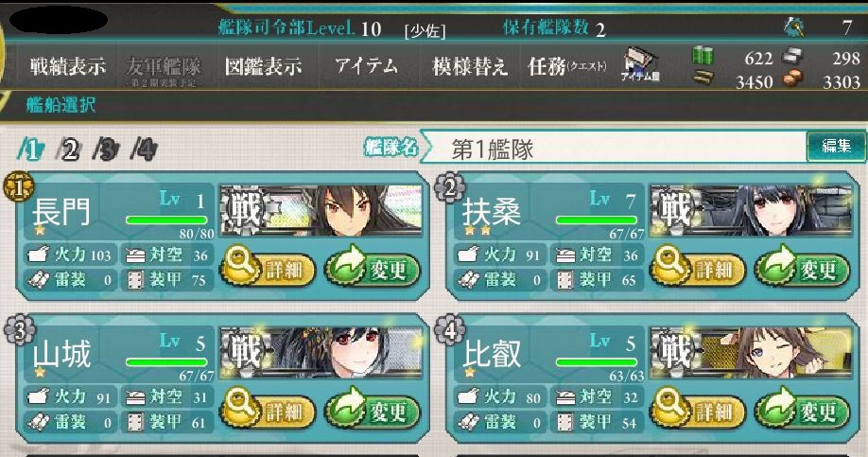Open the item shop icon
This screenshot has width=868, height=457.
click(640, 65)
